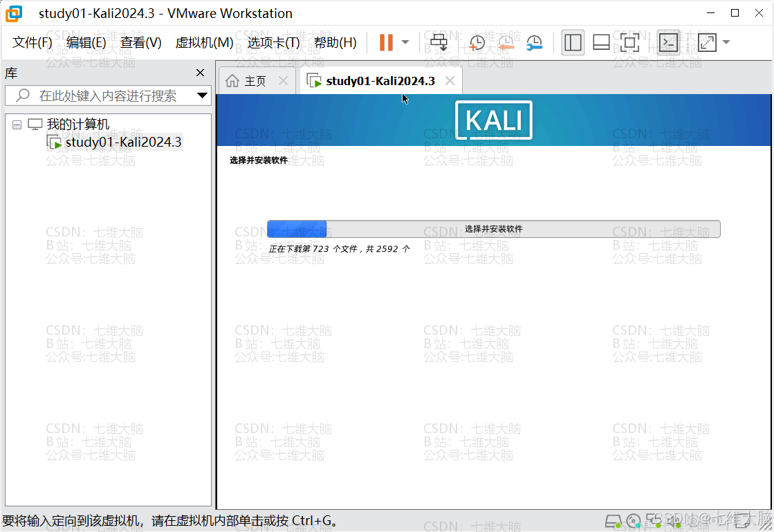Revert to the previous snapshot icon

pos(506,43)
